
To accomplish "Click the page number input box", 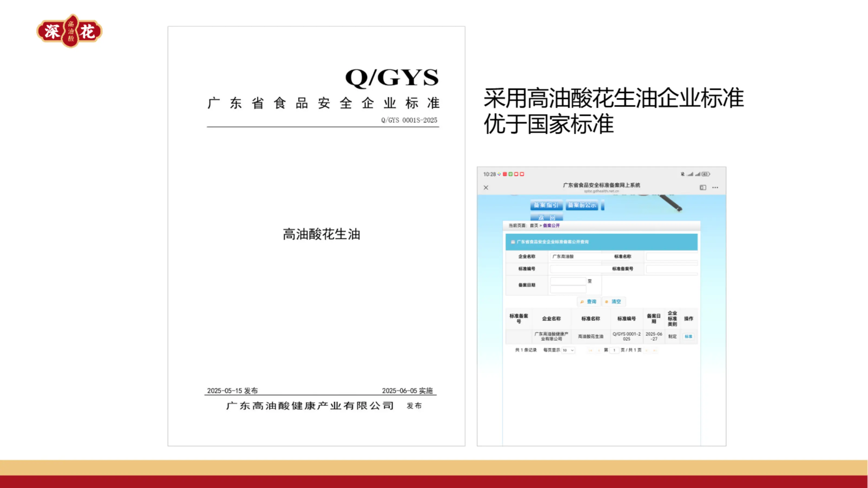I will (x=614, y=350).
